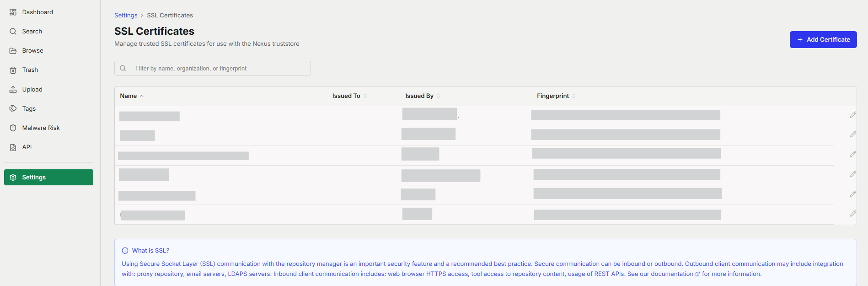Open the Malware Risk page
Viewport: 868px width, 286px height.
point(41,128)
